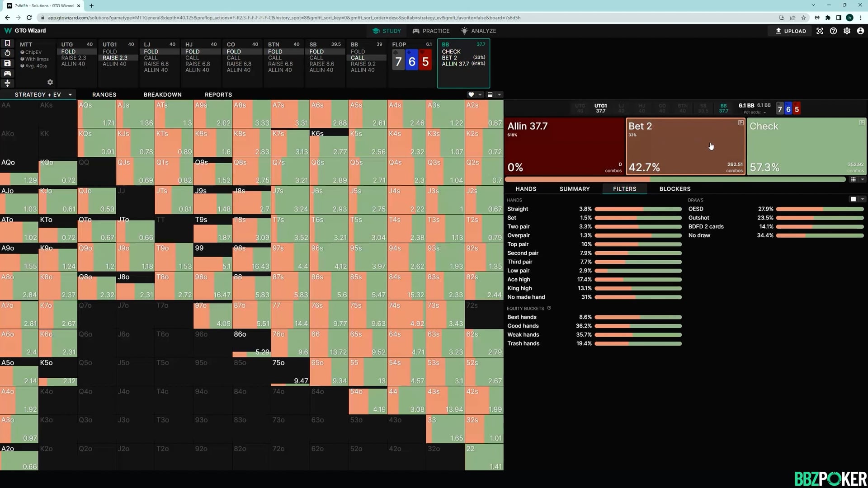The height and width of the screenshot is (488, 868).
Task: Open the dropdown arrow next to heart icon
Action: [x=480, y=94]
